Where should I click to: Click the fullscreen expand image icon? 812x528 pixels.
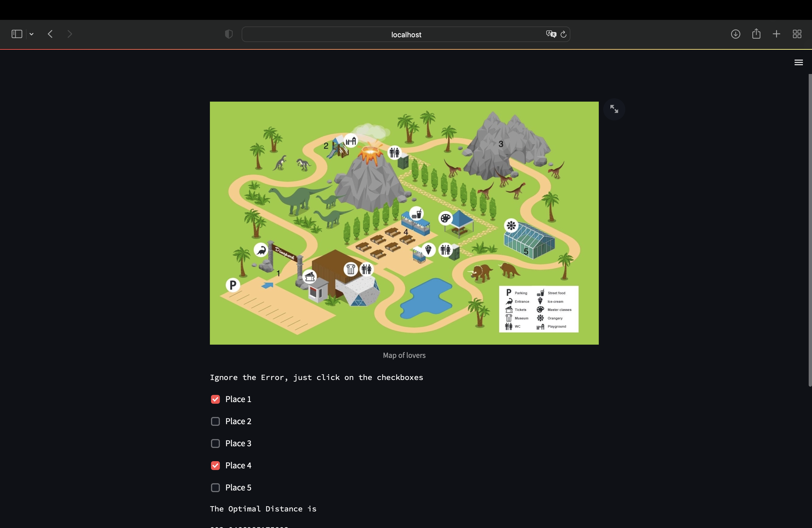coord(614,109)
